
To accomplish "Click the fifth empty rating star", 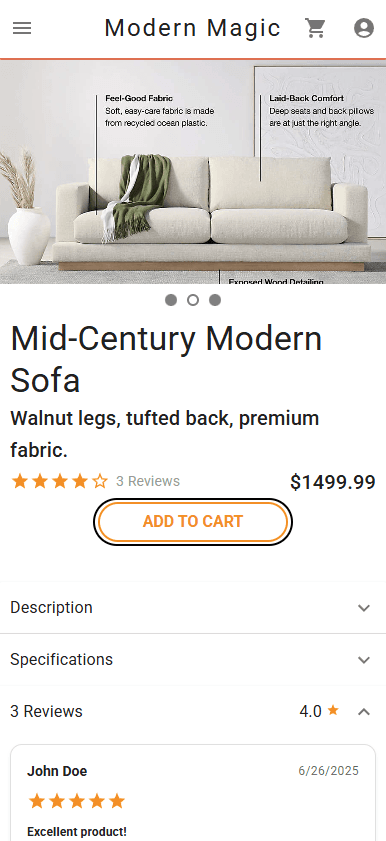I will tap(100, 481).
